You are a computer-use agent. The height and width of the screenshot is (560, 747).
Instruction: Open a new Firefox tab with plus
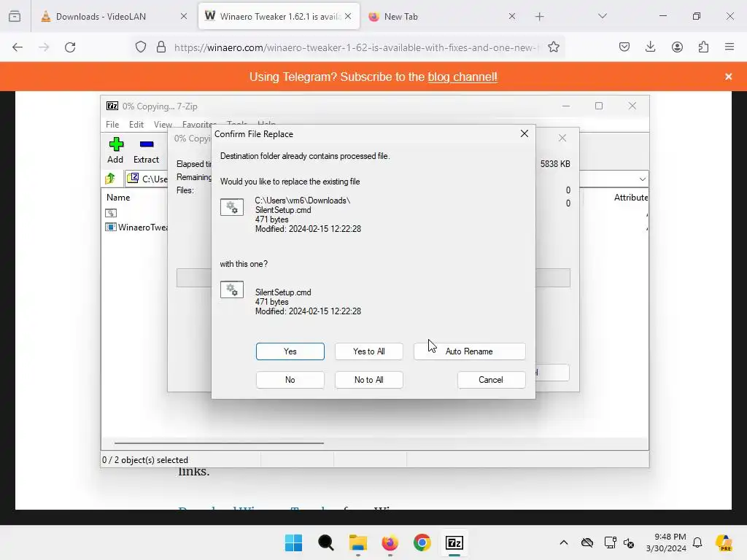click(539, 17)
